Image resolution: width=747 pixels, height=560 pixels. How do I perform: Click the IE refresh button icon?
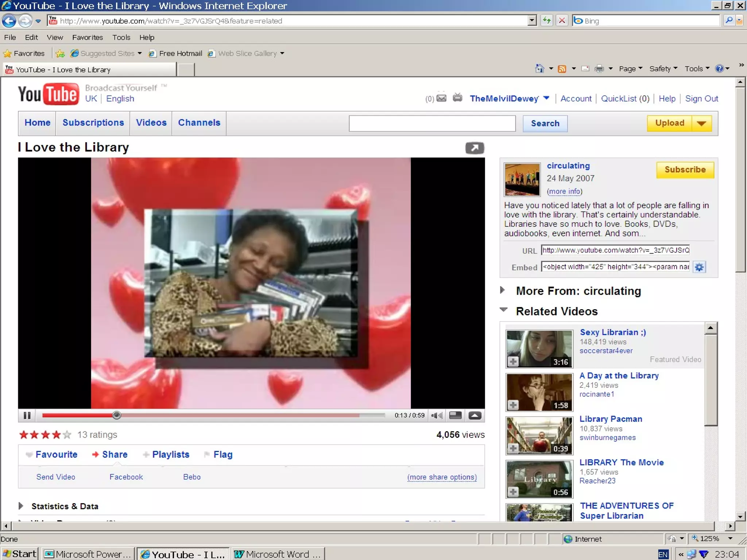tap(546, 21)
